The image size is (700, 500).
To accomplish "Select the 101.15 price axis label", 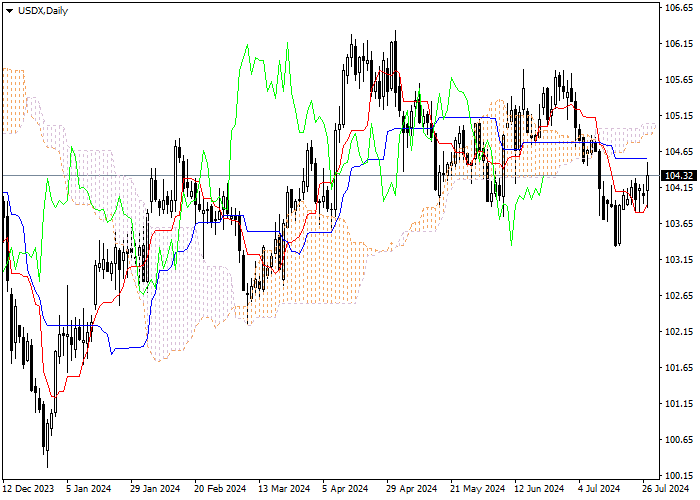I will [x=679, y=404].
